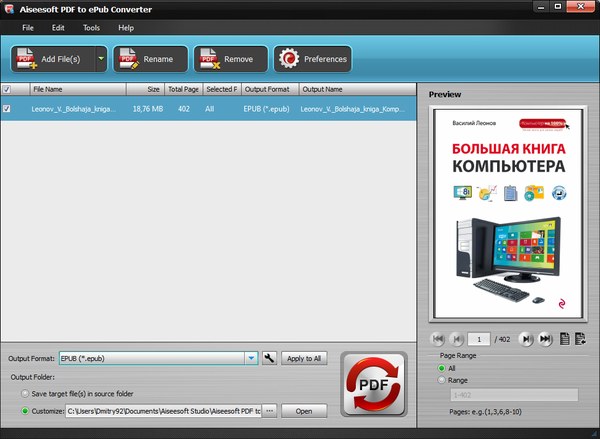This screenshot has width=600, height=439.
Task: Jump to last preview page
Action: pos(545,339)
